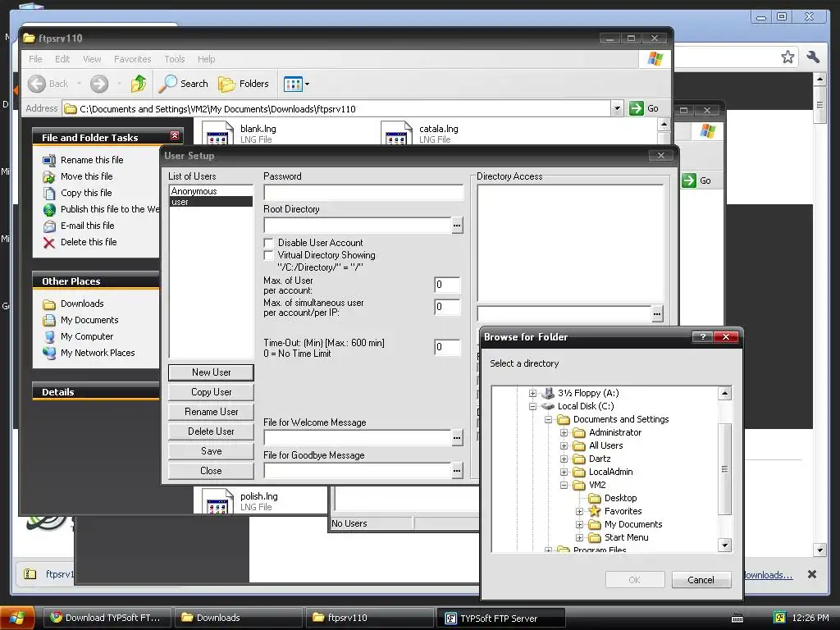Toggle Virtual Directory Showing checkbox
840x630 pixels.
point(268,256)
